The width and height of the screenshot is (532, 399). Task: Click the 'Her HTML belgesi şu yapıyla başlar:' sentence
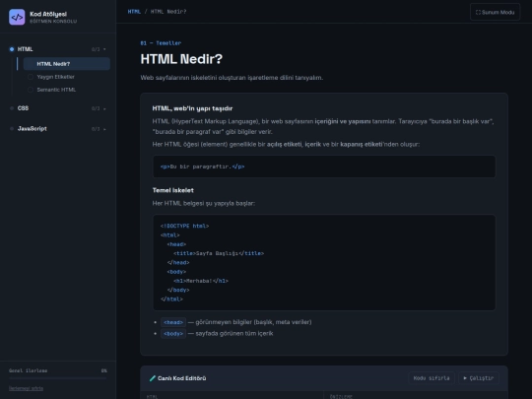pos(204,203)
